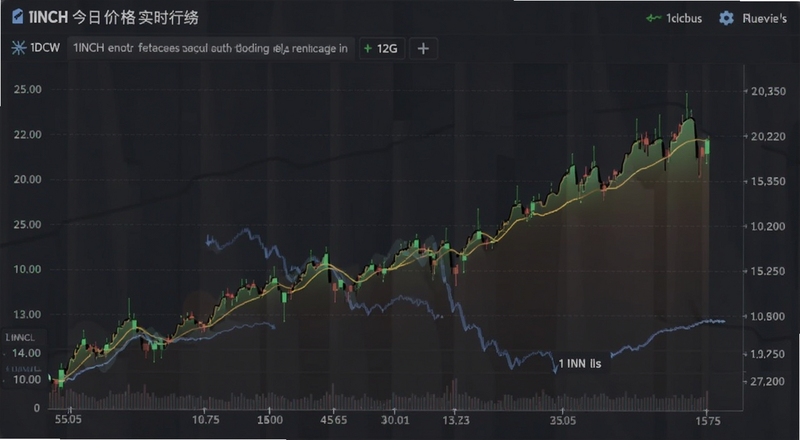Select the 1DCW label
800x440 pixels.
point(45,48)
